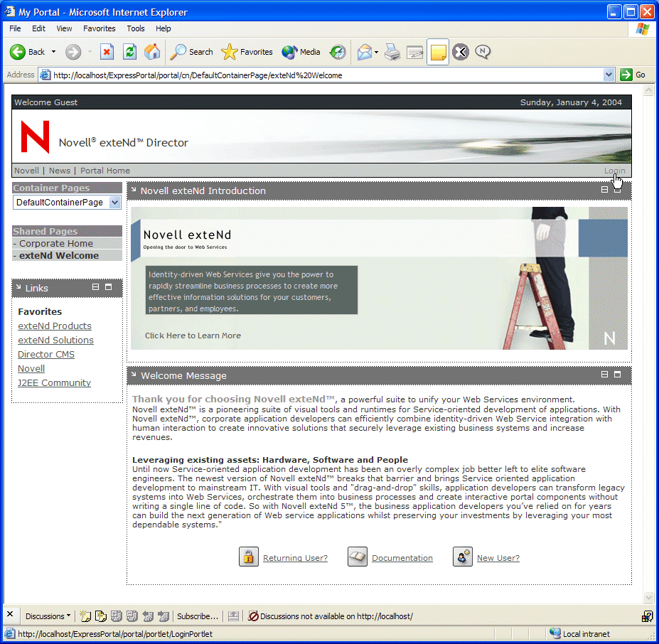Click the News link in header

(x=60, y=171)
